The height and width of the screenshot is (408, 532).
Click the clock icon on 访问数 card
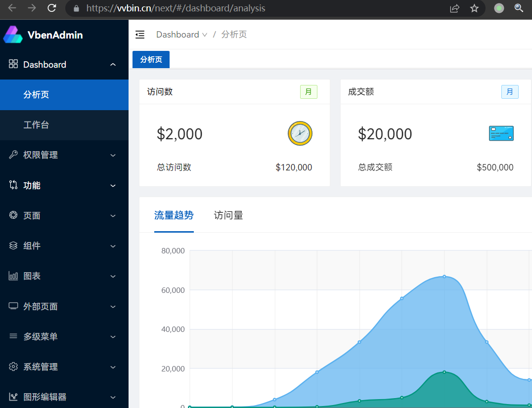coord(300,133)
